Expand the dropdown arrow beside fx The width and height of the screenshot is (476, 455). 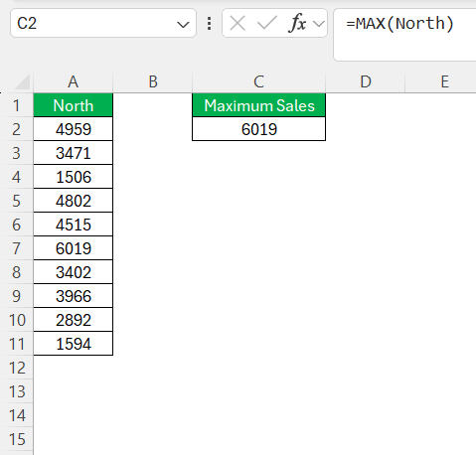point(319,24)
